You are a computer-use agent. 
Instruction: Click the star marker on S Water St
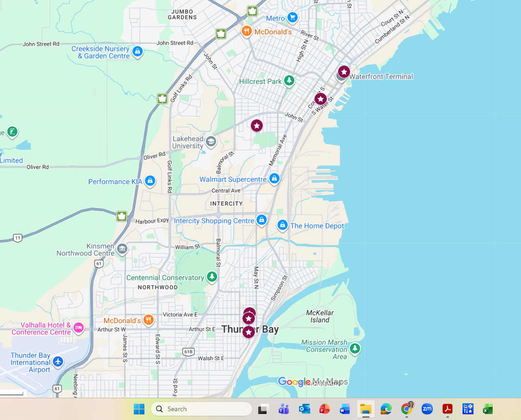click(320, 99)
